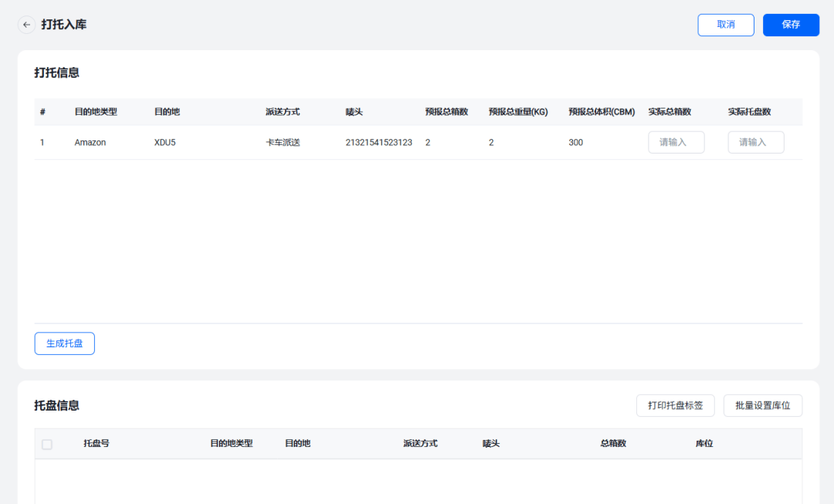834x504 pixels.
Task: Click the 生成托盘 button
Action: (65, 343)
